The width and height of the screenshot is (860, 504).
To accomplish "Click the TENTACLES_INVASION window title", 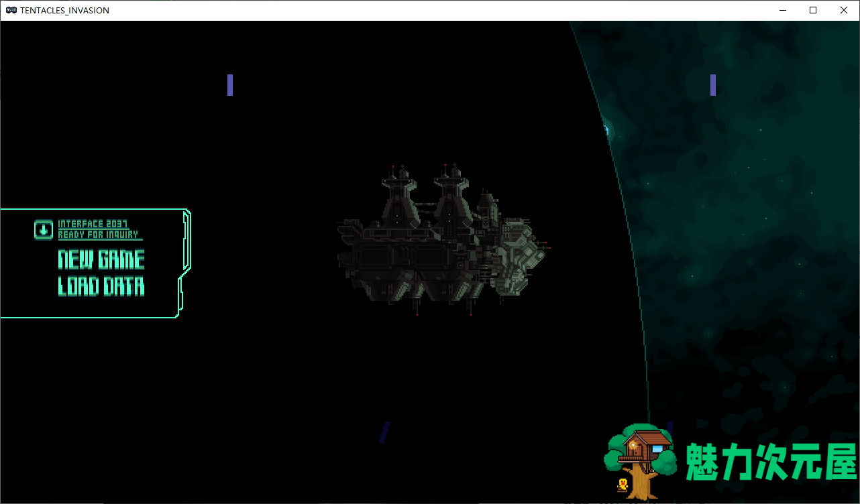I will click(65, 10).
